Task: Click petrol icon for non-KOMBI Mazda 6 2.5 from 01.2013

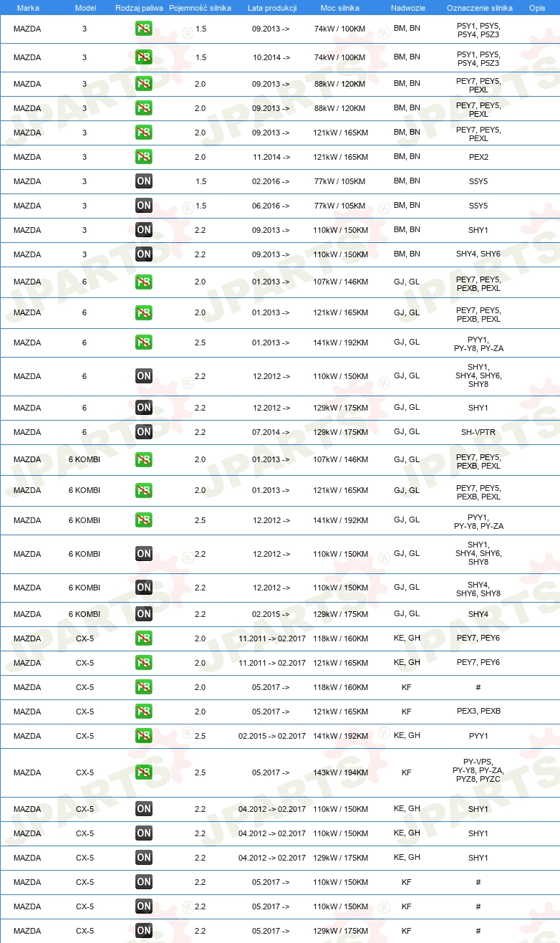Action: pos(143,342)
